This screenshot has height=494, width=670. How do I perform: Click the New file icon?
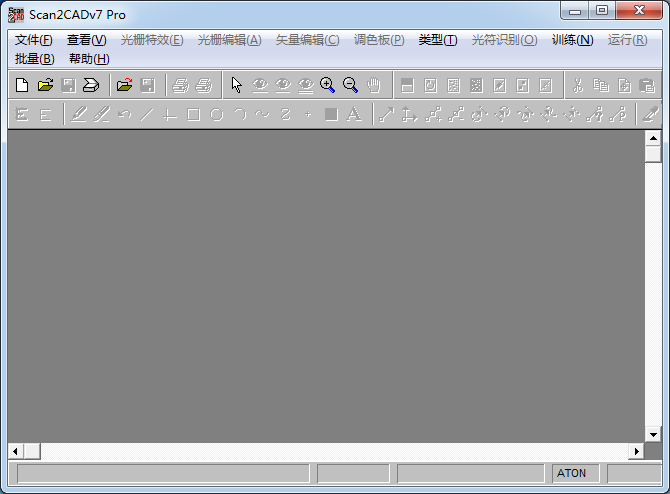22,85
